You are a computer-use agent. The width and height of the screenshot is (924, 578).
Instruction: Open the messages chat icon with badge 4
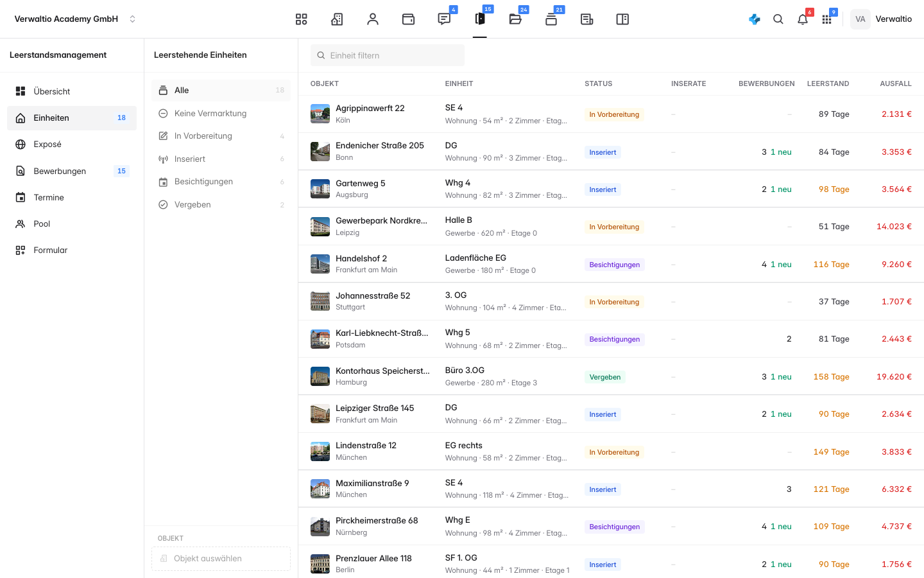click(x=444, y=19)
